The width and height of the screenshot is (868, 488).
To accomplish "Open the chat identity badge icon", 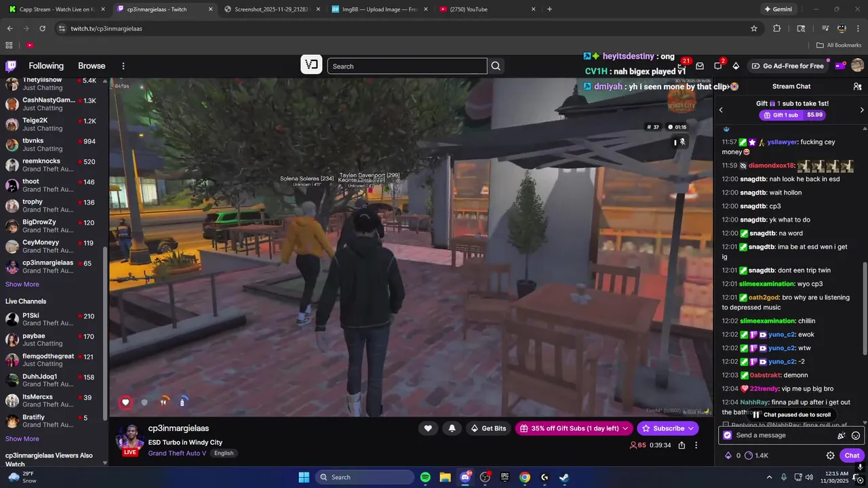I will [728, 435].
